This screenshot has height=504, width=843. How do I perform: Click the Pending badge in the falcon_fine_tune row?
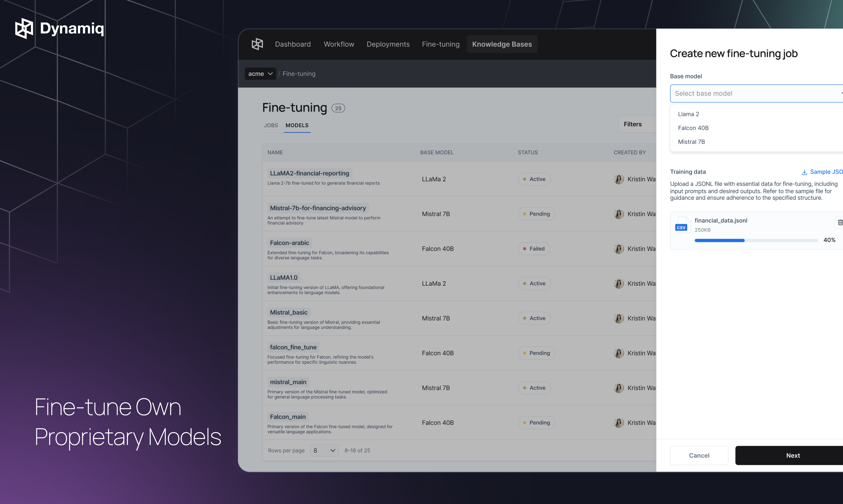[536, 353]
